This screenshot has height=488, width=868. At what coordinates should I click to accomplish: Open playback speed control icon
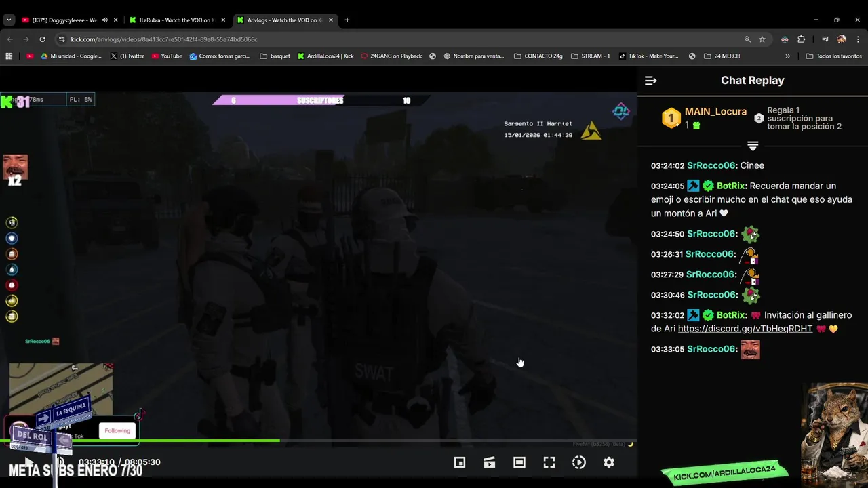(x=579, y=462)
